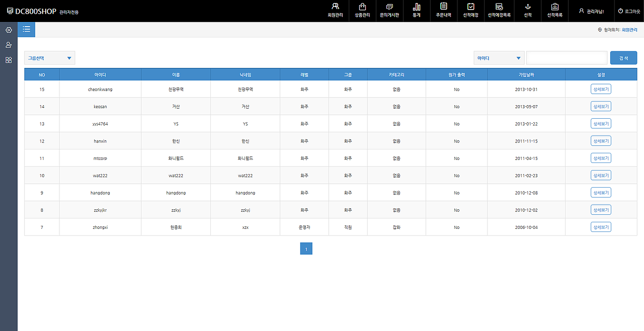Screen dimensions: 644x331
Task: Click the keosan ID cell
Action: coord(100,106)
